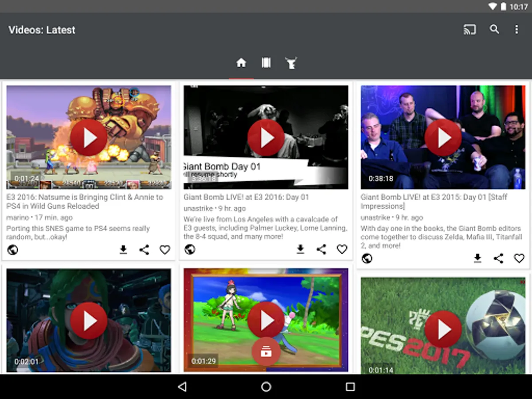Open title Giant Bomb LIVE! at E3 2015: Day 01
Screen dimensions: 532x399
434,202
